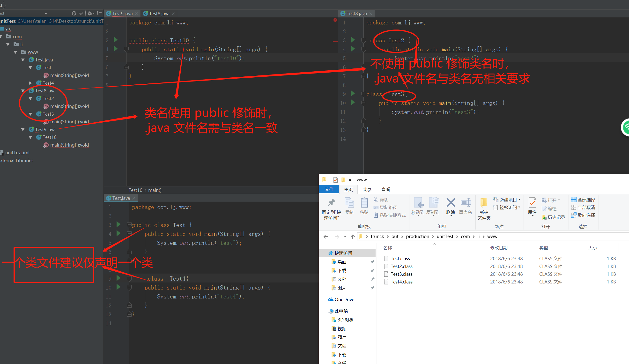The width and height of the screenshot is (629, 364).
Task: Collapse the lj folder in project tree
Action: click(x=8, y=45)
